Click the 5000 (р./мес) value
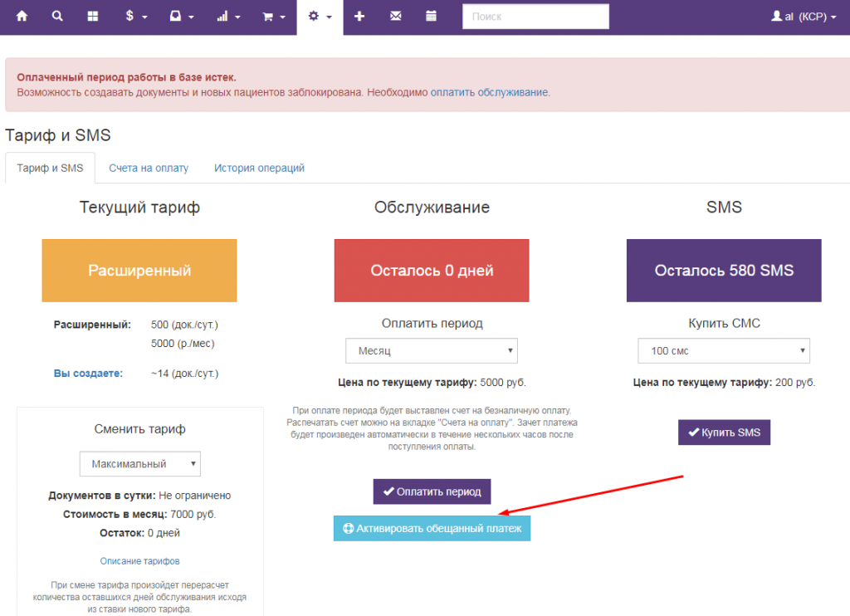 coord(183,344)
